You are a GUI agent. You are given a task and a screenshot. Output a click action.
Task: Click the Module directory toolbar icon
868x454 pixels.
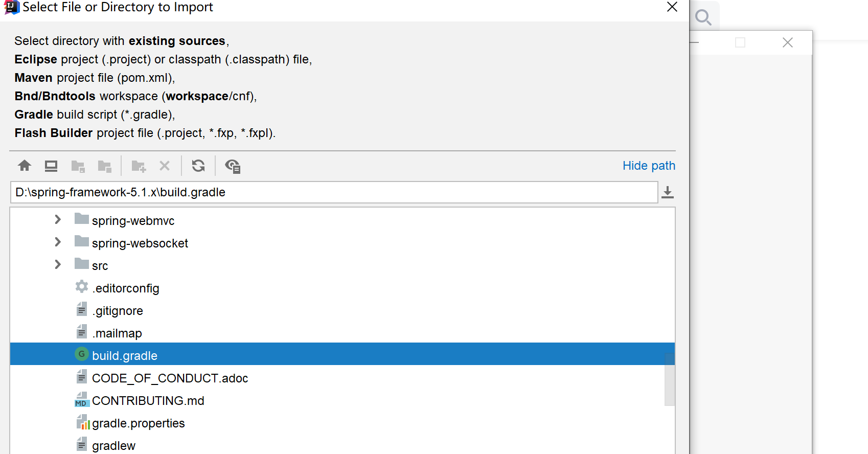[105, 166]
